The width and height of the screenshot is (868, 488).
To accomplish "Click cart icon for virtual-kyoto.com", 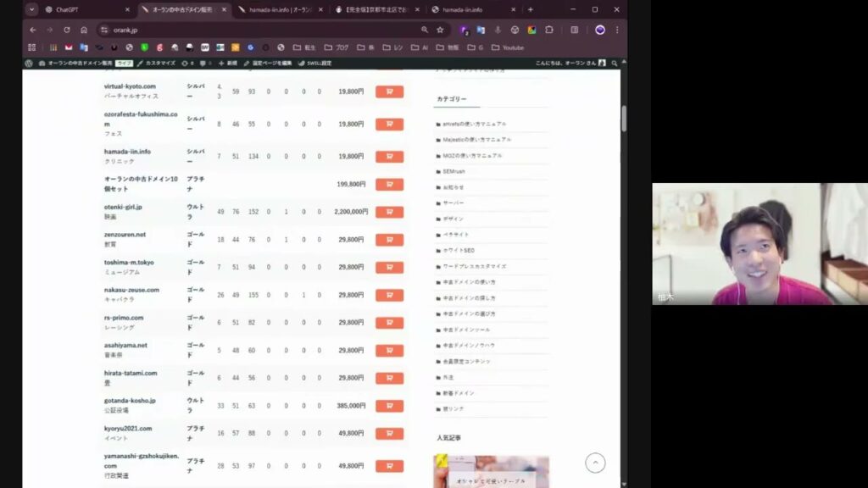I will coord(389,91).
